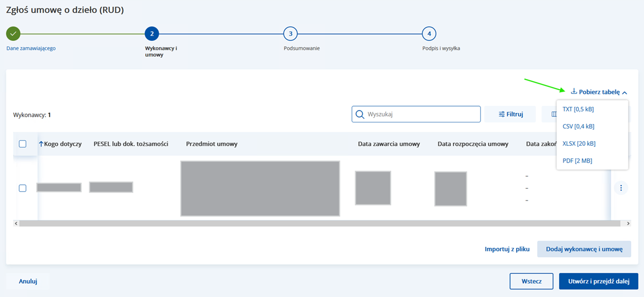Open the Filtruj filter panel
The height and width of the screenshot is (297, 644).
click(x=510, y=114)
